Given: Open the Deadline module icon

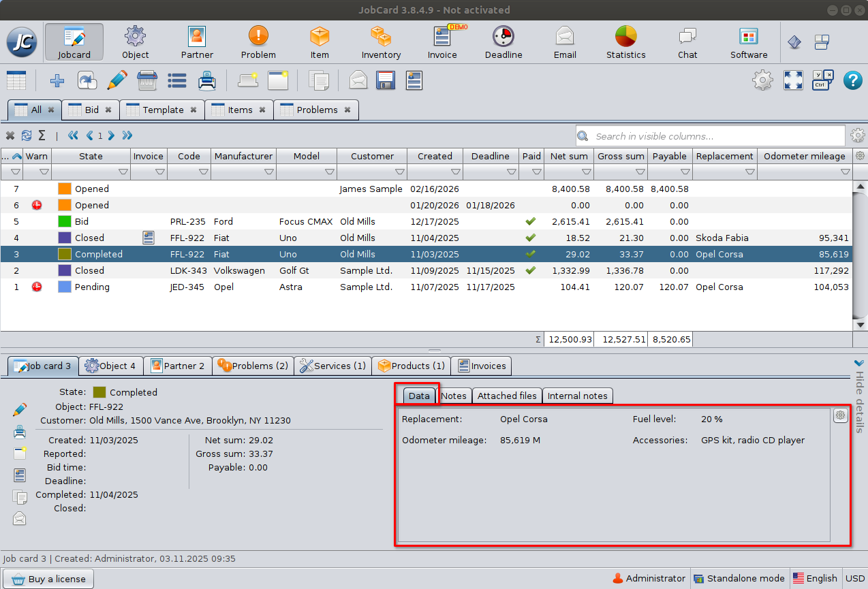Looking at the screenshot, I should pyautogui.click(x=503, y=42).
